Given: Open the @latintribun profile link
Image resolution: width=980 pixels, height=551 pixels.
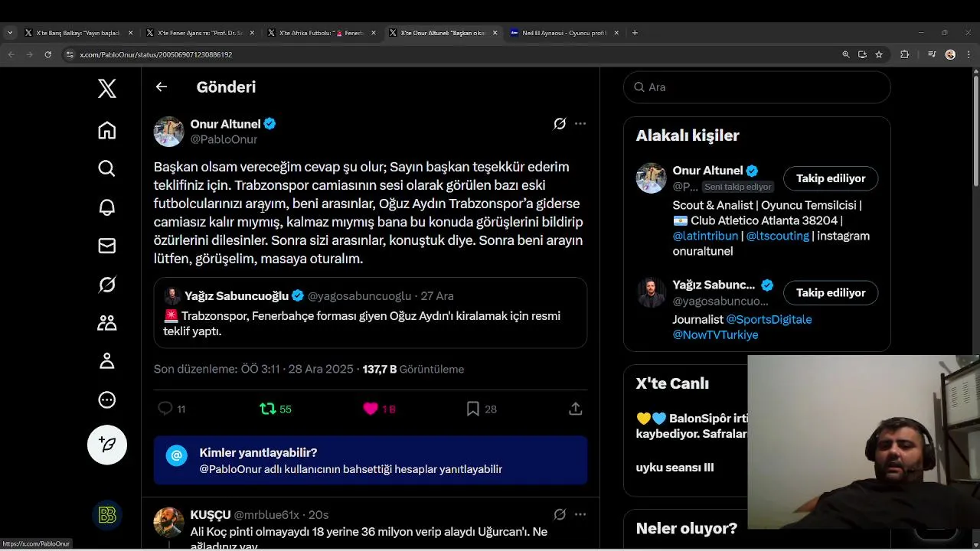Looking at the screenshot, I should click(705, 236).
